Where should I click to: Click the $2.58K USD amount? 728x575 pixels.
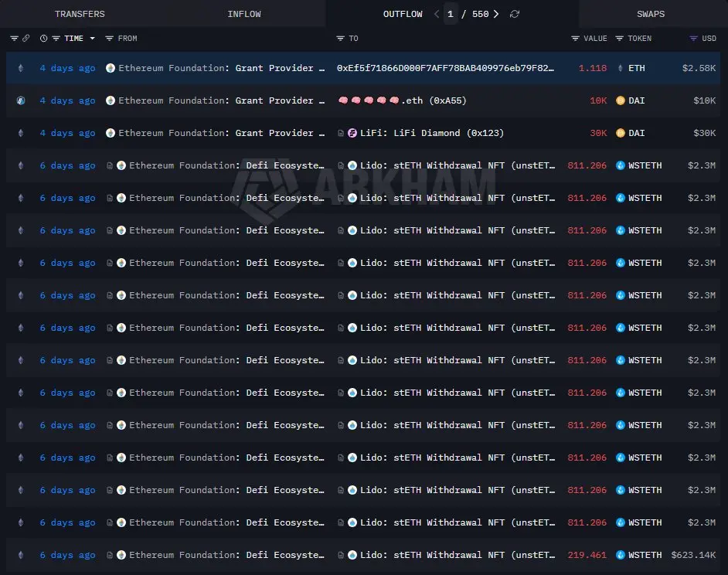(x=699, y=68)
